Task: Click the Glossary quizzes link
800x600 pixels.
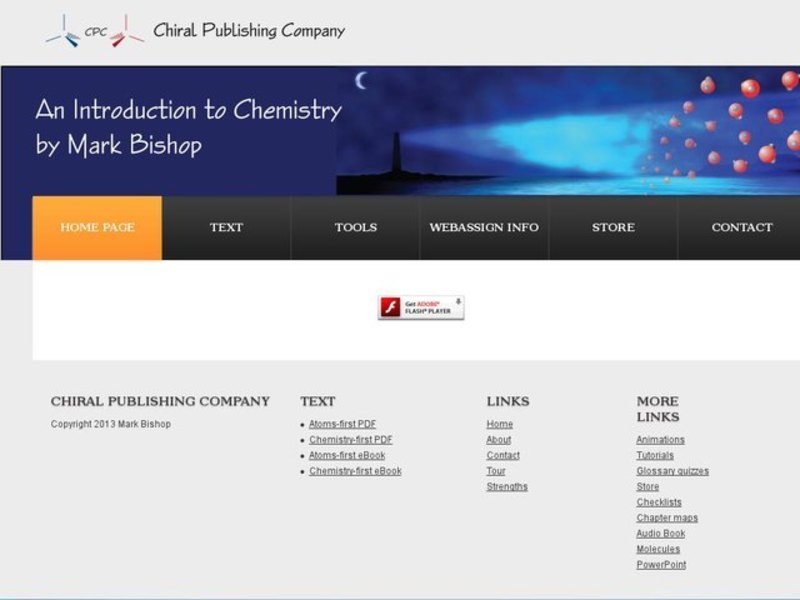Action: (x=672, y=471)
